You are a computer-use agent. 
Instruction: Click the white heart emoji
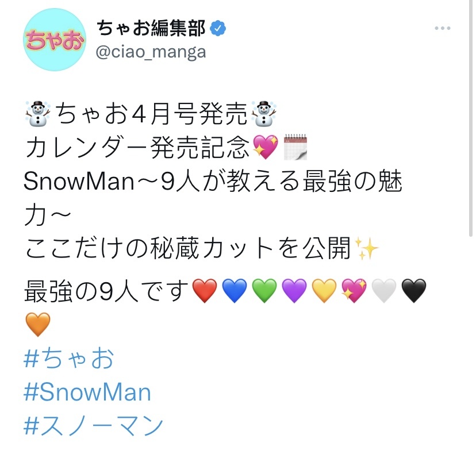(384, 291)
